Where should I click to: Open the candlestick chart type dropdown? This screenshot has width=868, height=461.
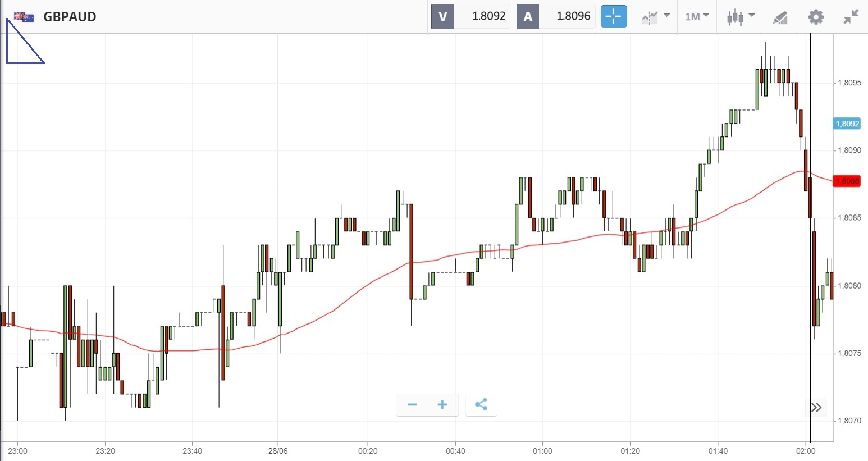[x=740, y=17]
